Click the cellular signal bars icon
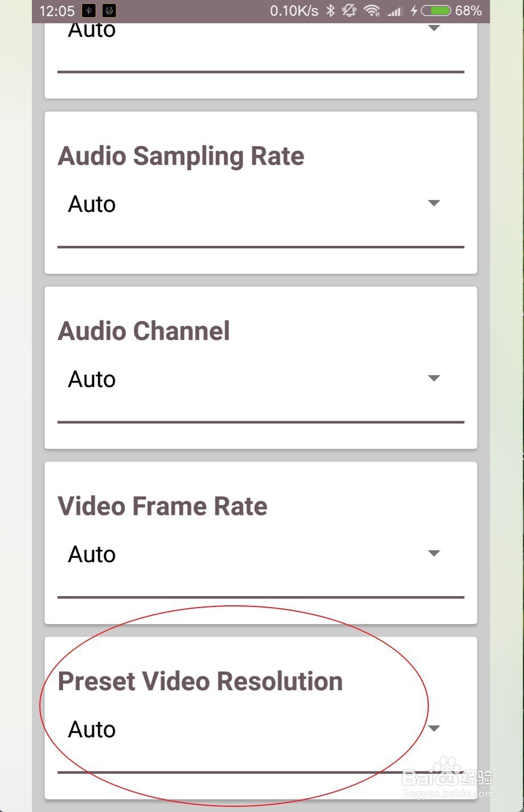Screen dimensions: 524x812 click(x=395, y=11)
